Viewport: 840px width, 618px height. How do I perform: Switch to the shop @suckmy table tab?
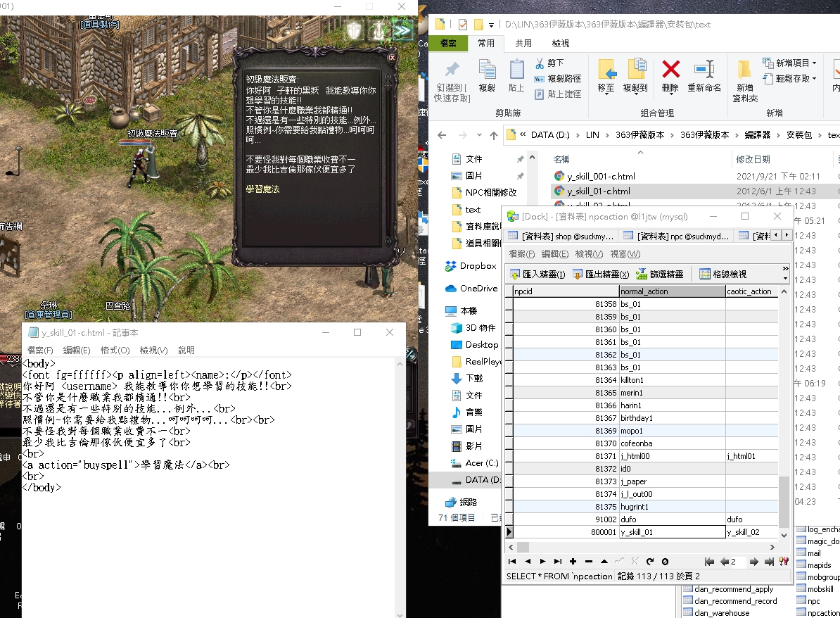click(560, 237)
